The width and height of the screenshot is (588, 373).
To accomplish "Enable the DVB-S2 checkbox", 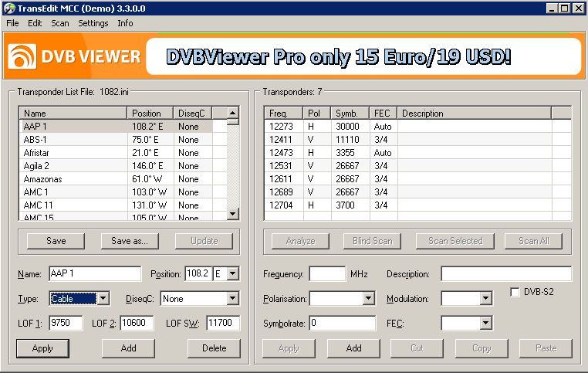I will [515, 292].
